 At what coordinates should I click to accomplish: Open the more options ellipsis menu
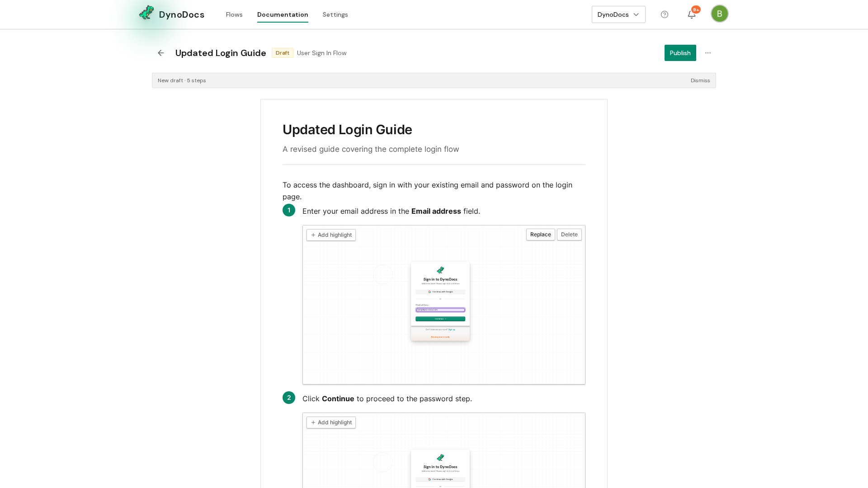[x=708, y=53]
